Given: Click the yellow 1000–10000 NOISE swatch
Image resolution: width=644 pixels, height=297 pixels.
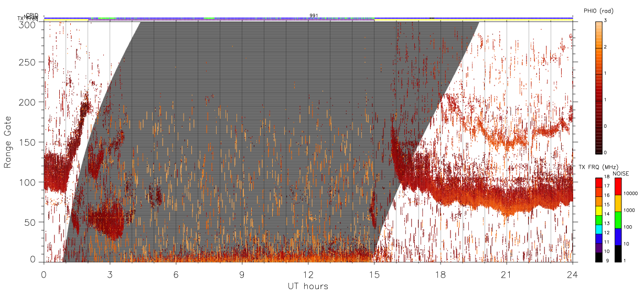Looking at the screenshot, I should click(x=618, y=203).
